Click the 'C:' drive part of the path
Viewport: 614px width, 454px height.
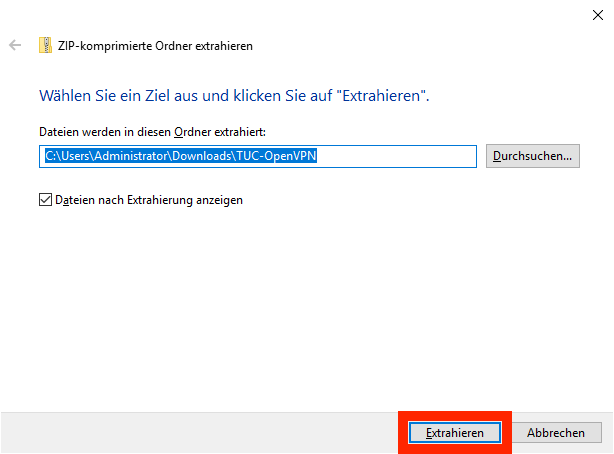[51, 156]
